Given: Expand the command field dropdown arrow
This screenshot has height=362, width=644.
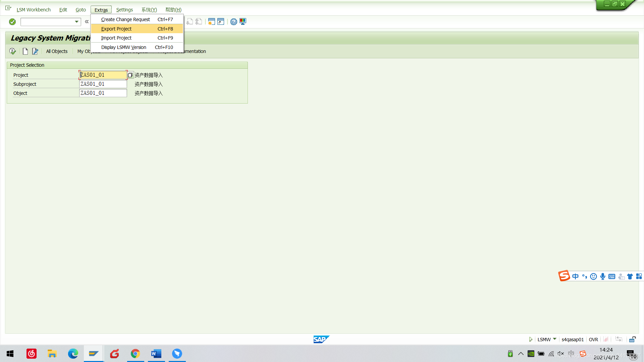Looking at the screenshot, I should coord(76,22).
